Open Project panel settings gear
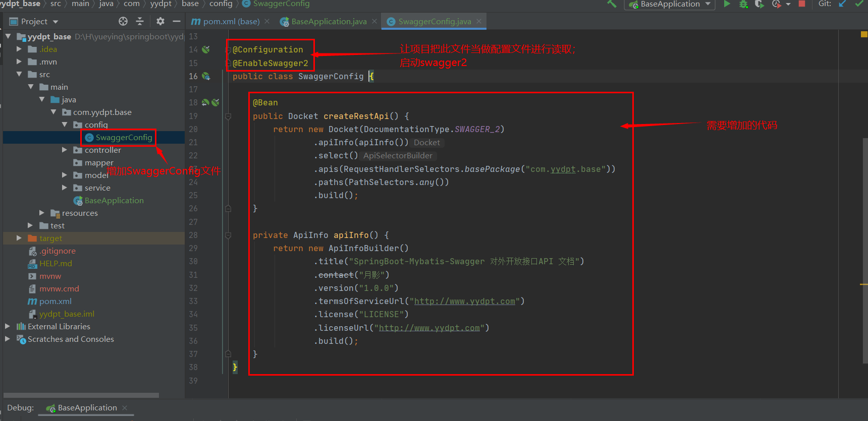868x421 pixels. click(160, 21)
